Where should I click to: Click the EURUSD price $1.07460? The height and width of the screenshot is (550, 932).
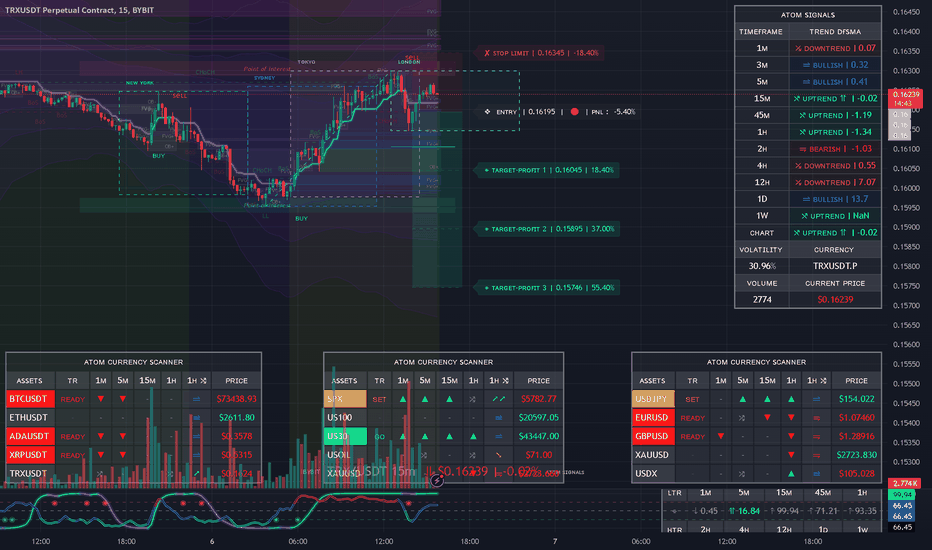(857, 417)
